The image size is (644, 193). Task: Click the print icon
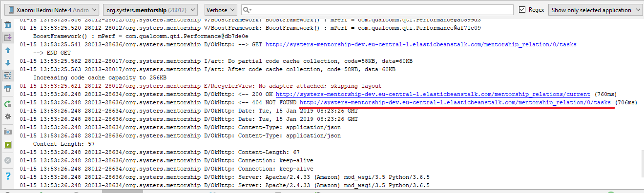click(x=8, y=88)
